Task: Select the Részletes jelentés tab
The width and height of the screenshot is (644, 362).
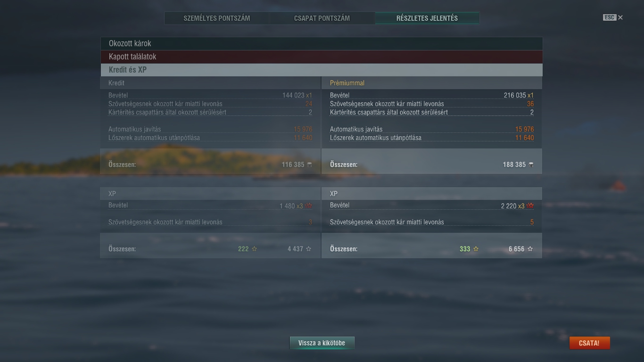Action: 427,18
